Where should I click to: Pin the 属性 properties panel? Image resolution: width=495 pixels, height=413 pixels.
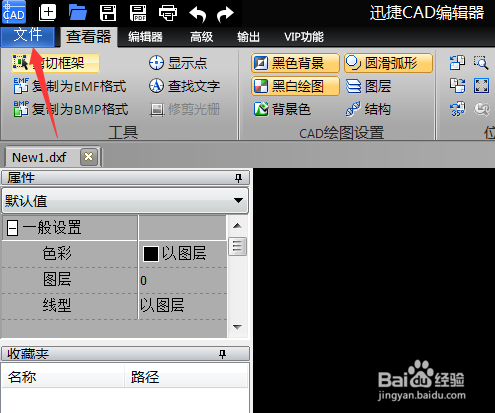click(x=238, y=178)
